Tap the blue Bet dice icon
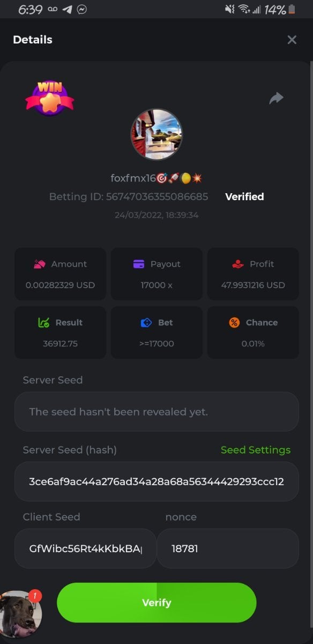The height and width of the screenshot is (644, 313). tap(146, 323)
